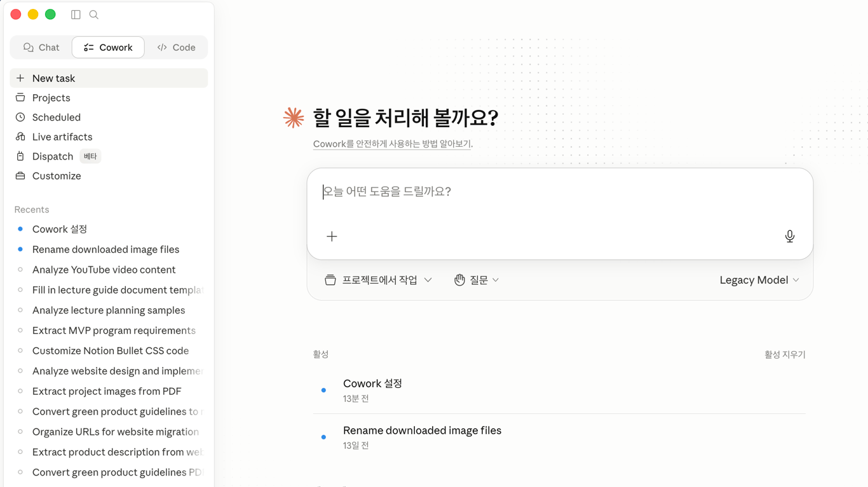Focus the 오늘 어떤 도움을 드릴까요 input

coord(560,192)
